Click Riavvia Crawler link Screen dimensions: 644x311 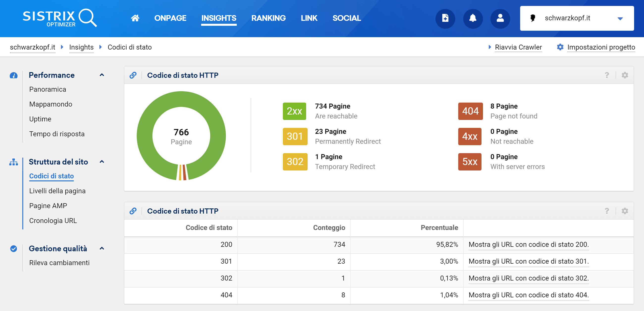pyautogui.click(x=518, y=47)
